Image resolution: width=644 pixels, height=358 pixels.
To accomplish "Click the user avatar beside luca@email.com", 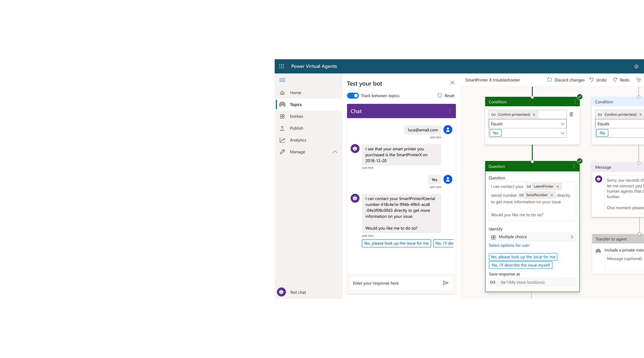I will pos(448,130).
